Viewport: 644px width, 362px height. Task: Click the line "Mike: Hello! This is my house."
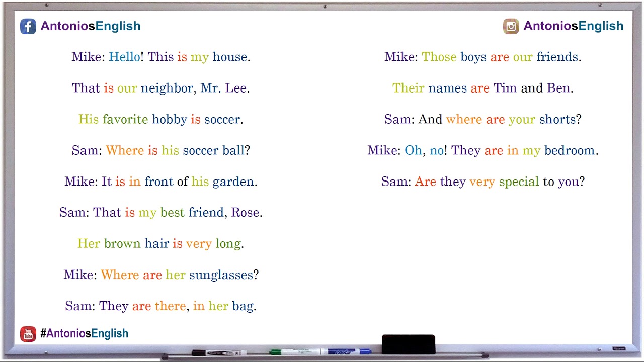coord(161,57)
